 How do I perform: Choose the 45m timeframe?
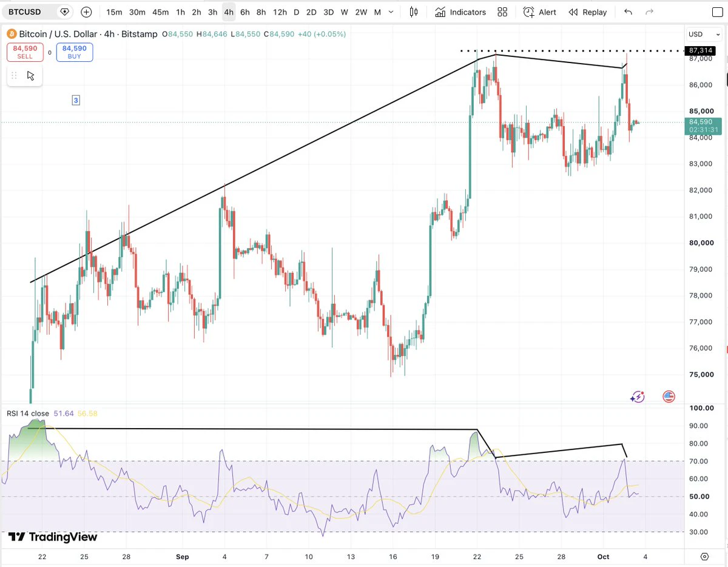click(161, 12)
